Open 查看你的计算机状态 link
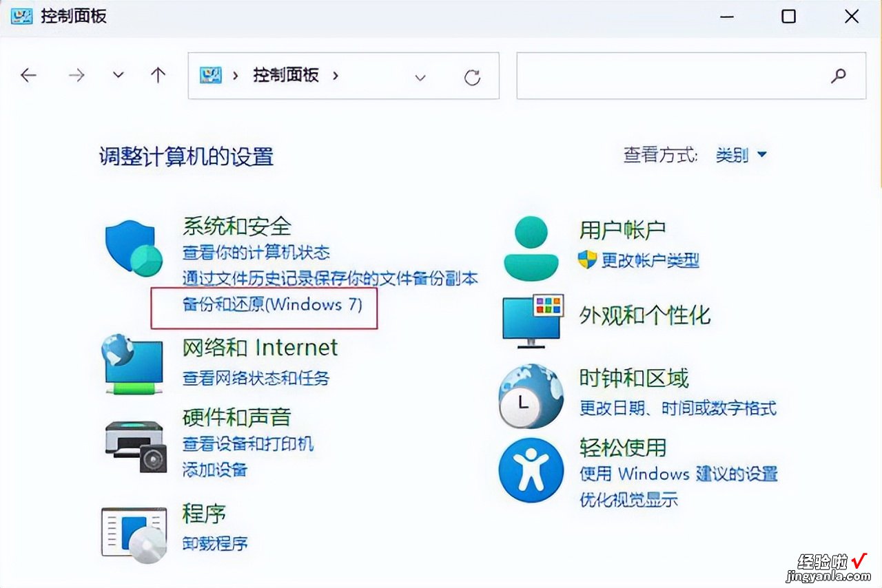 pyautogui.click(x=256, y=252)
